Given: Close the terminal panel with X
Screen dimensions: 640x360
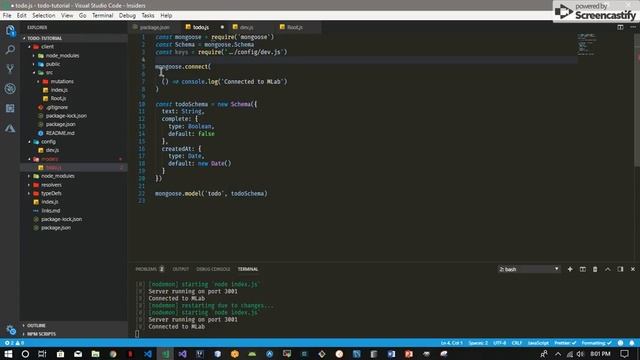Looking at the screenshot, I should [633, 269].
